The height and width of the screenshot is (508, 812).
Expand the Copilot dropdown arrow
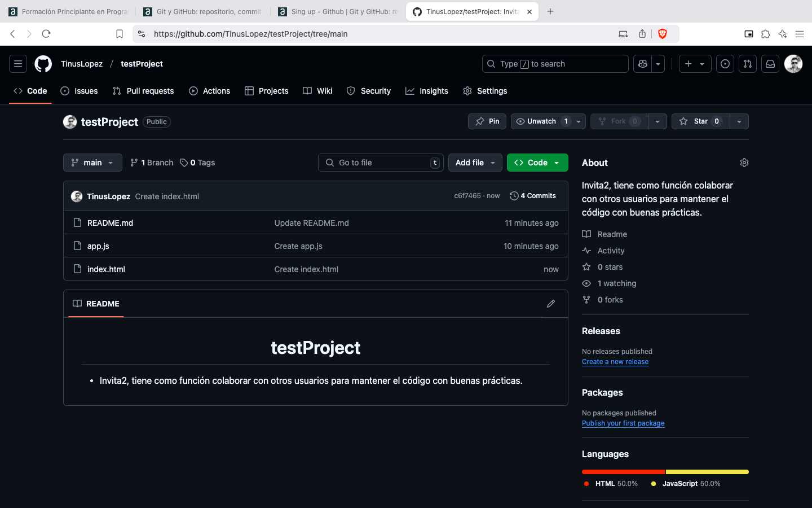(x=658, y=64)
